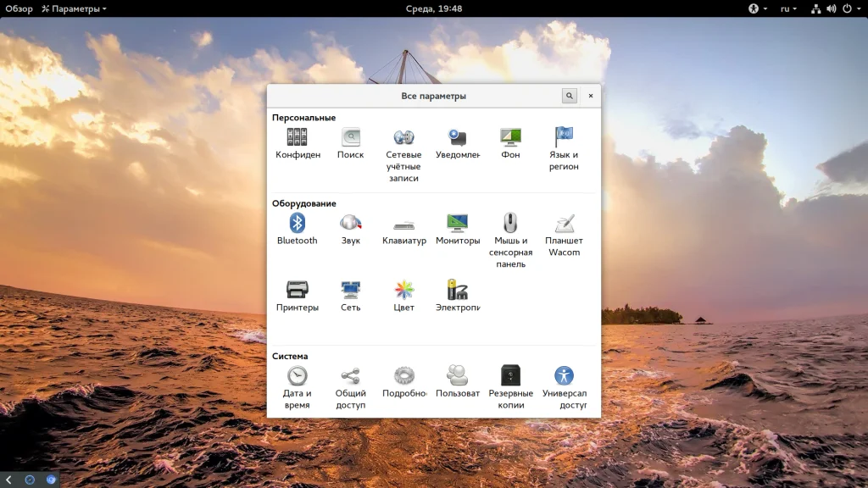Open Язык и регион settings
Image resolution: width=868 pixels, height=488 pixels.
(x=564, y=138)
